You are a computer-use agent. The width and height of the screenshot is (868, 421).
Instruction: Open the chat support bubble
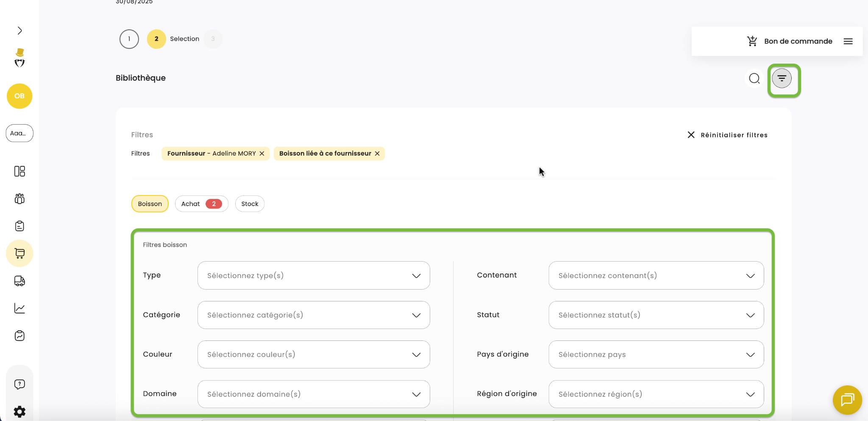[847, 399]
